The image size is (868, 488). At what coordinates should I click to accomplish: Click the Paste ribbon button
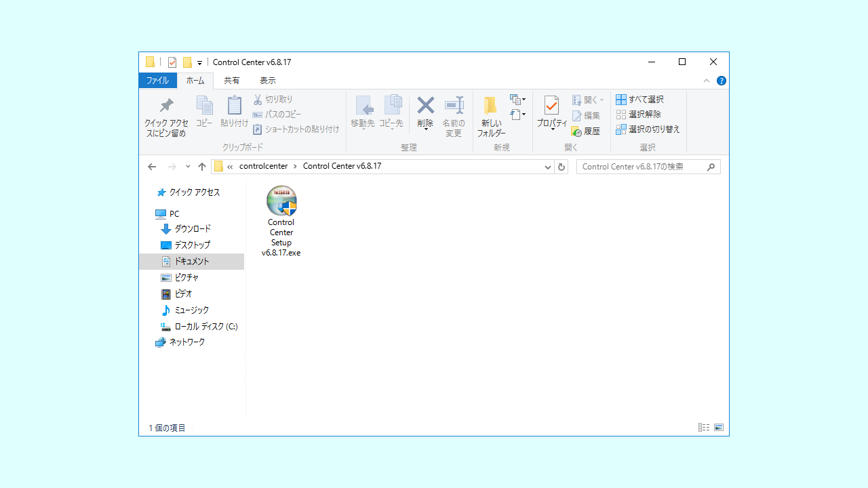point(234,112)
